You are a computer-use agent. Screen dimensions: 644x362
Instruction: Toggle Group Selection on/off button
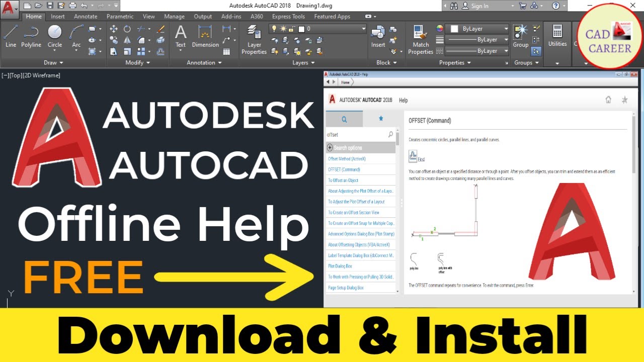536,51
